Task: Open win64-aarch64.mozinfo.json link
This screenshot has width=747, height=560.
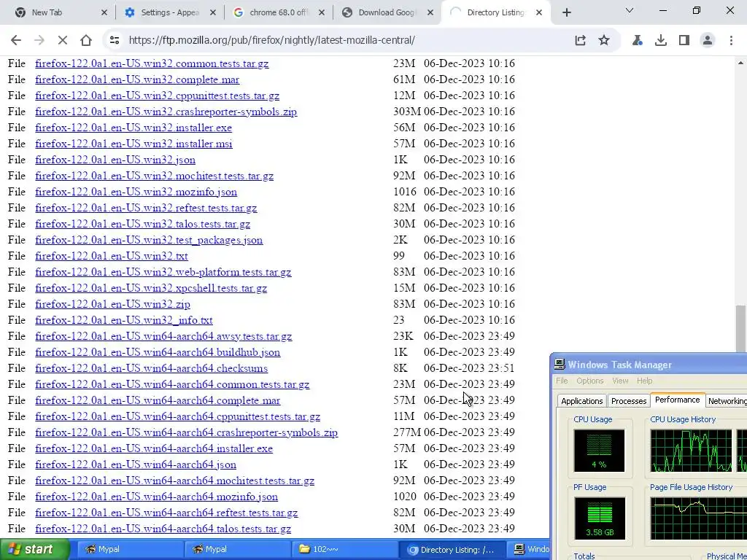Action: 156,497
